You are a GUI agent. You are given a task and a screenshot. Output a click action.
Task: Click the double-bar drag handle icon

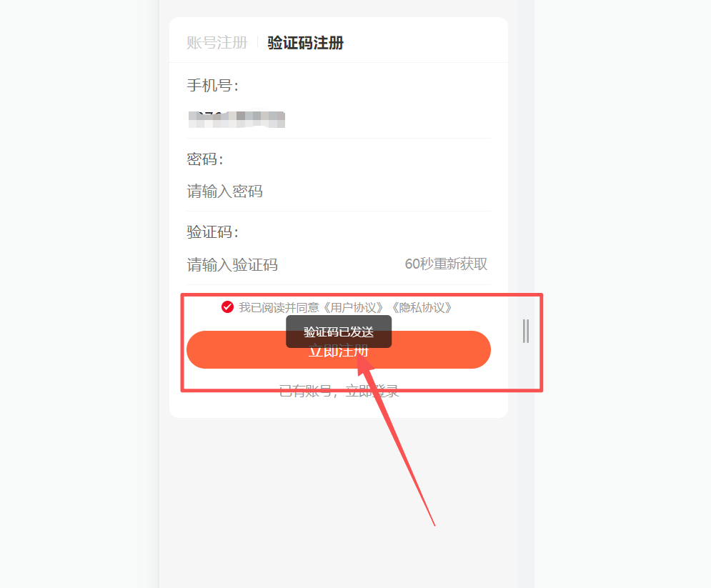pyautogui.click(x=525, y=331)
